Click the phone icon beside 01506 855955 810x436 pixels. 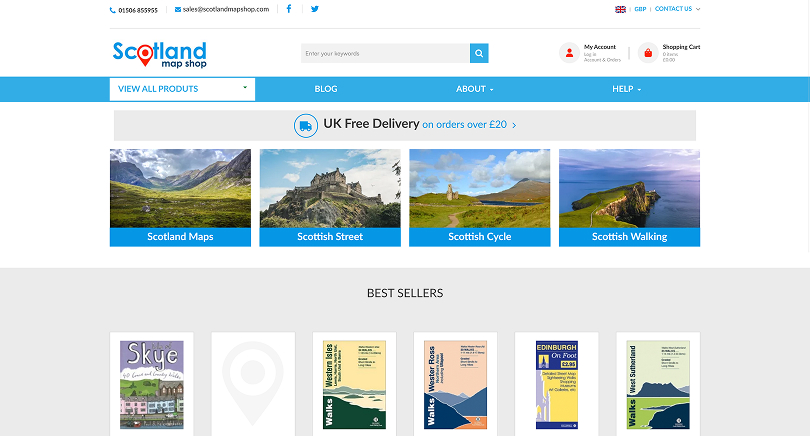tap(113, 10)
